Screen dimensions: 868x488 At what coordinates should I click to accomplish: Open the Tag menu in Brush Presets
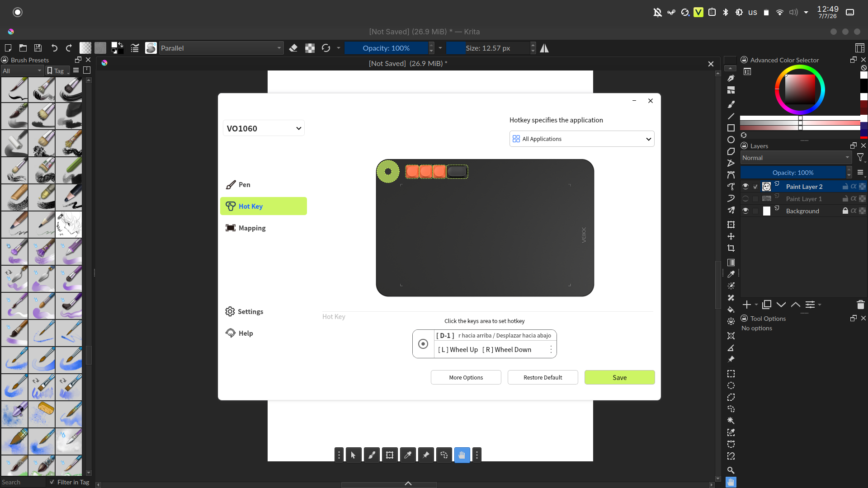pyautogui.click(x=58, y=71)
